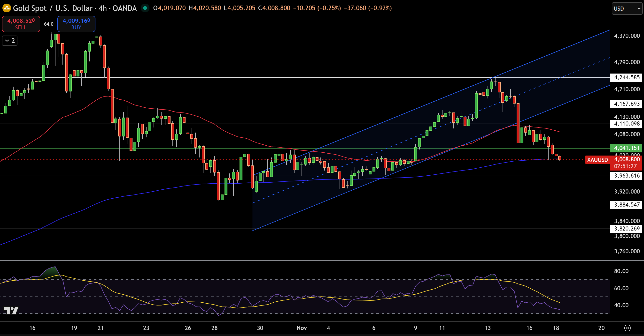Click the C4,008.800 close value in OHLC readout

273,8
